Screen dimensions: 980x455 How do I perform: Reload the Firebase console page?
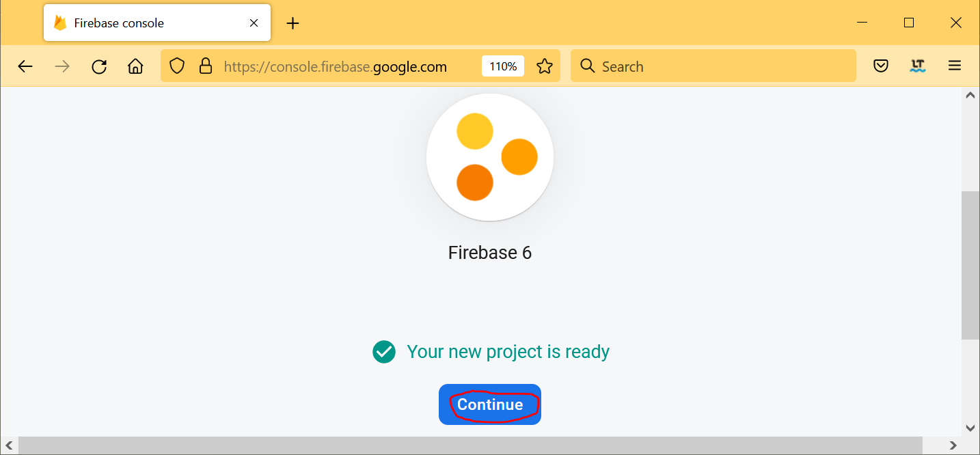tap(99, 66)
